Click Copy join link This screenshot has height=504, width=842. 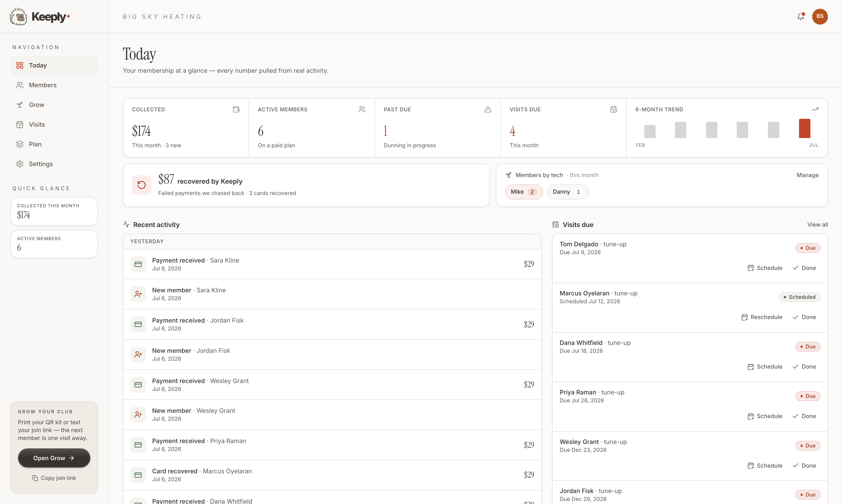[54, 478]
